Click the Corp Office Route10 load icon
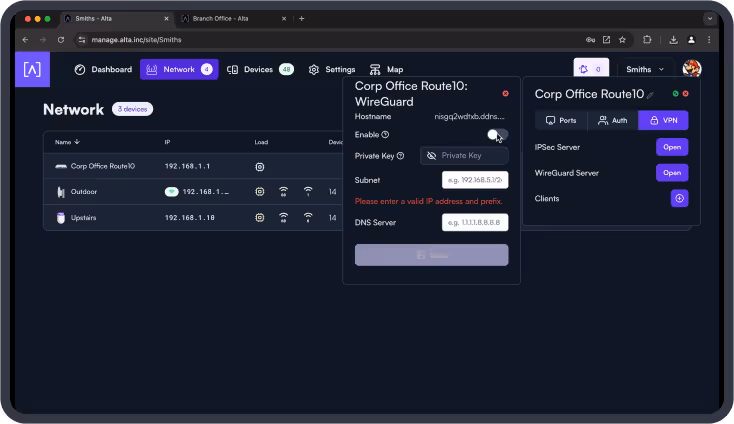The height and width of the screenshot is (424, 734). (260, 167)
